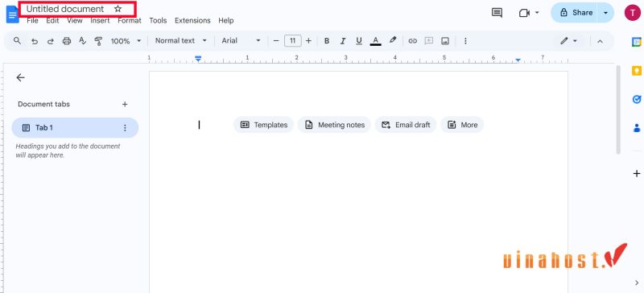This screenshot has height=293, width=644.
Task: Add a new document tab
Action: pyautogui.click(x=125, y=104)
